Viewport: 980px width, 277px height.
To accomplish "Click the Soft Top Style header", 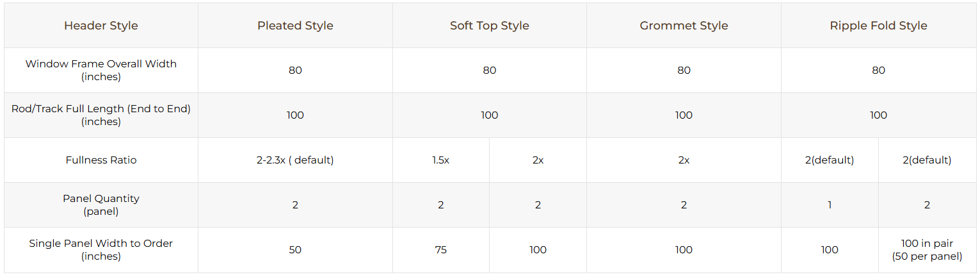I will (x=490, y=26).
